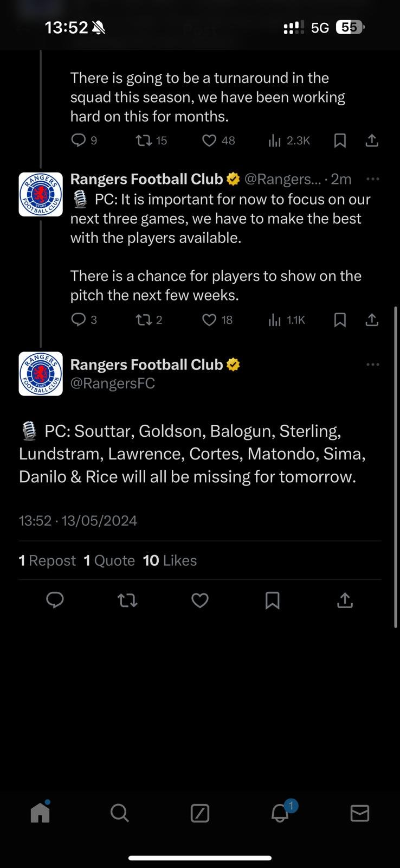The image size is (400, 868).
Task: Like the "next three games" tweet
Action: [210, 320]
